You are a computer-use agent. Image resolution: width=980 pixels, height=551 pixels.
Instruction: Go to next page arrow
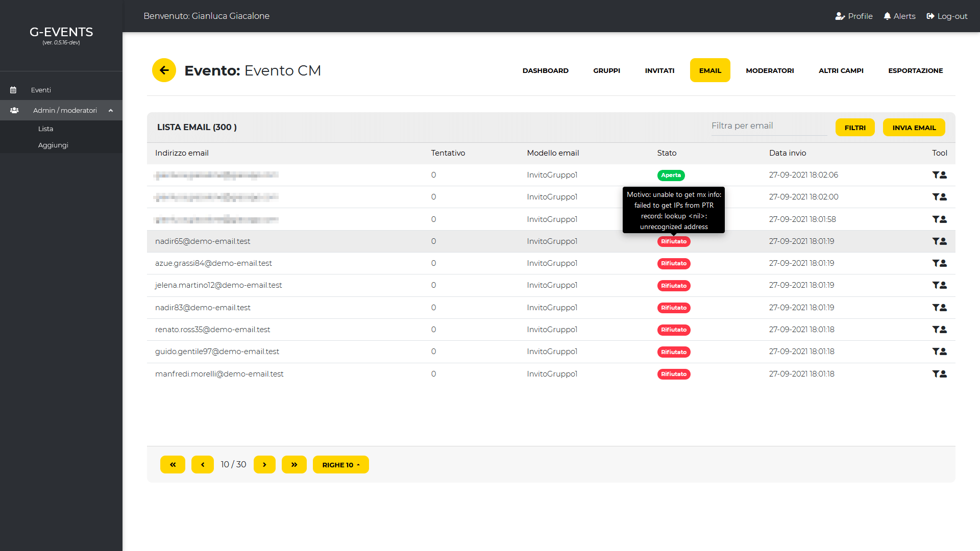(264, 465)
